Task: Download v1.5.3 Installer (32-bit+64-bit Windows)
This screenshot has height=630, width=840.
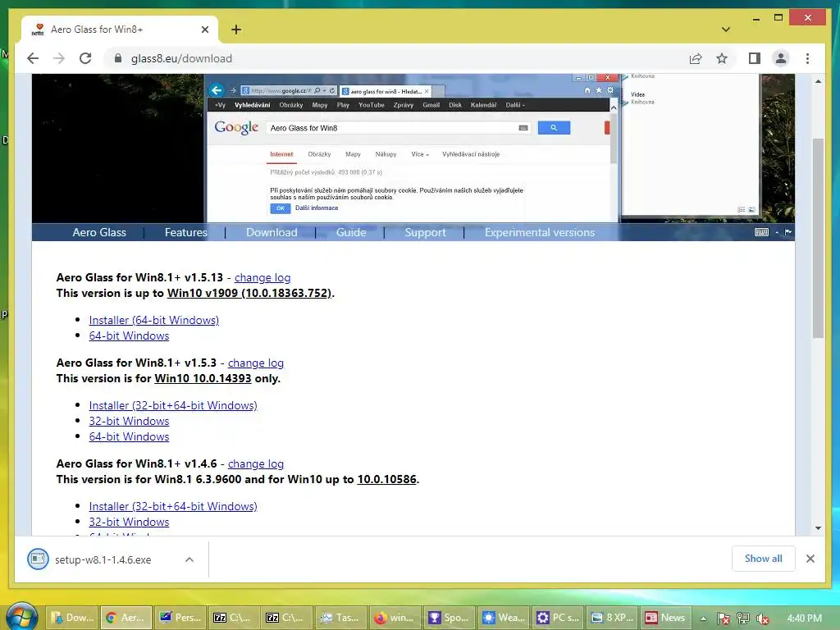Action: coord(173,405)
